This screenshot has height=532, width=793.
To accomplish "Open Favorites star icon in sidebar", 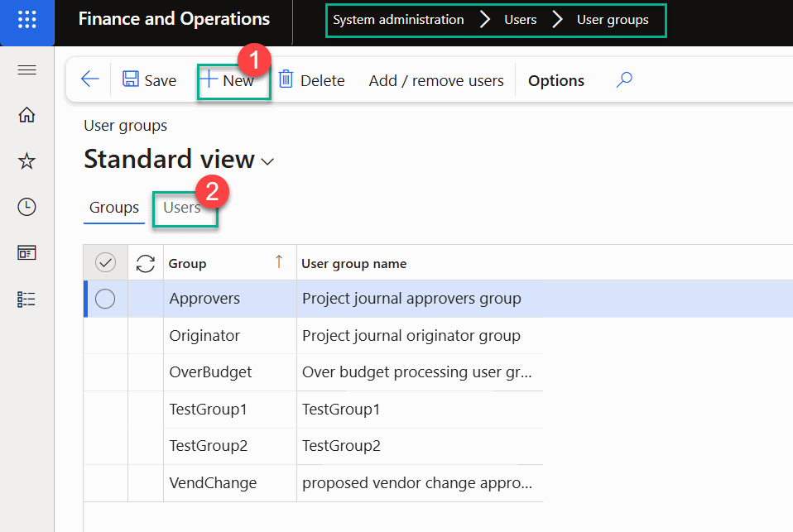I will click(x=26, y=161).
